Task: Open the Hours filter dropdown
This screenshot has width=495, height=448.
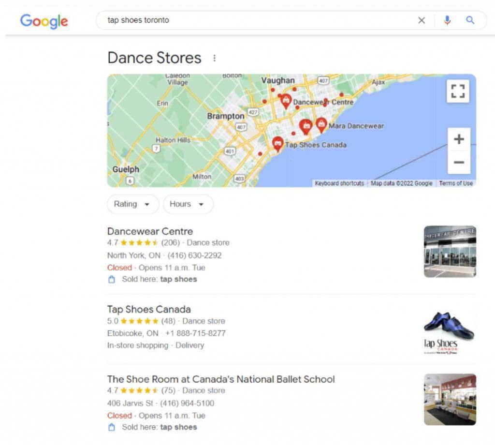Action: tap(188, 204)
